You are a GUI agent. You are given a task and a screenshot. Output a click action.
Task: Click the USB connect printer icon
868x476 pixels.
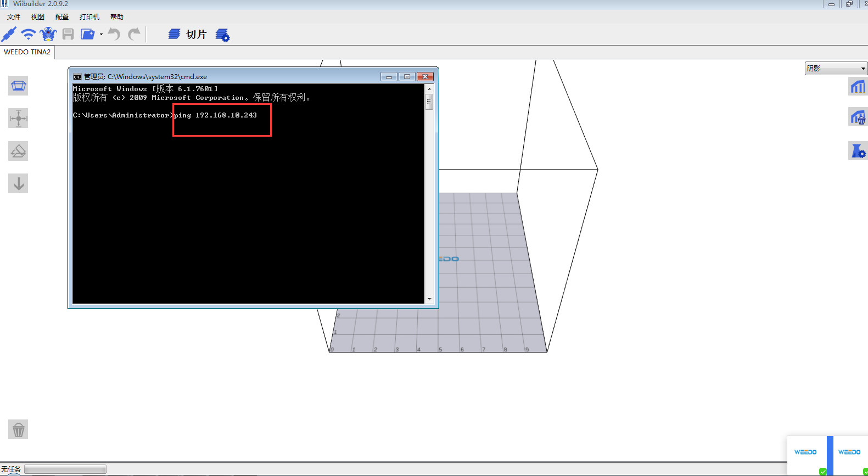pos(9,35)
